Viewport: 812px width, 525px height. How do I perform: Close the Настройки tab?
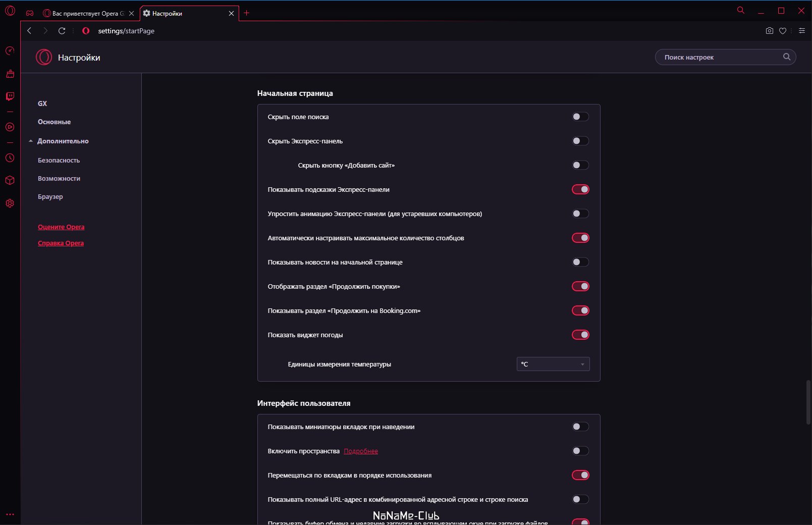click(x=231, y=14)
